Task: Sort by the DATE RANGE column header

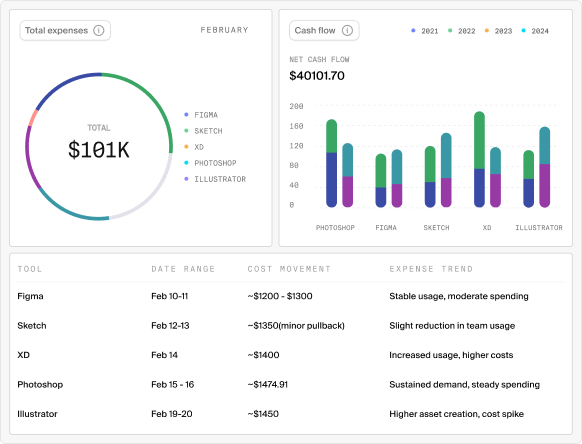Action: 183,269
